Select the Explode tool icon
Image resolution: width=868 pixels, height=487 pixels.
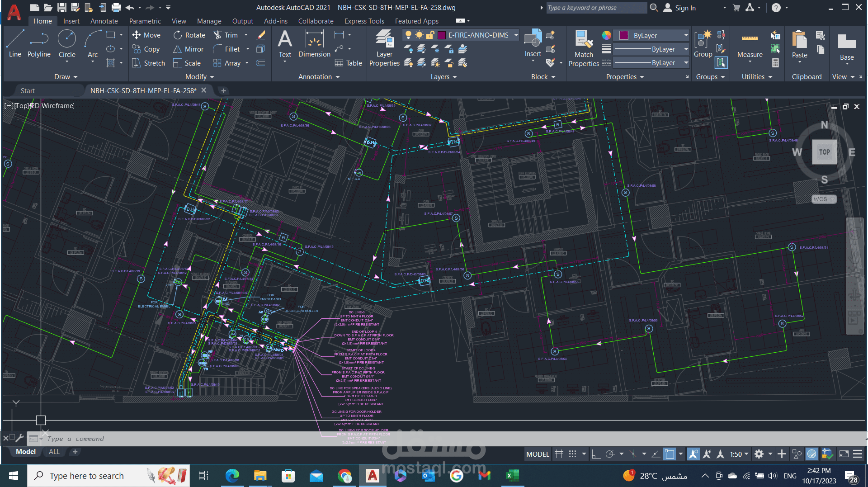tap(260, 49)
